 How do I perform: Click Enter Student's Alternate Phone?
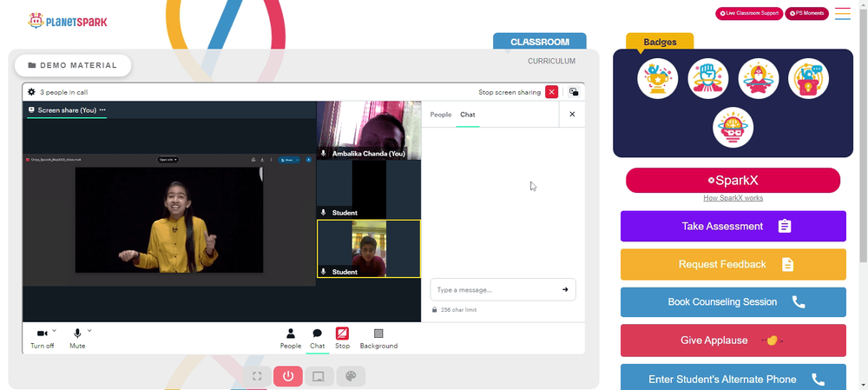coord(733,379)
